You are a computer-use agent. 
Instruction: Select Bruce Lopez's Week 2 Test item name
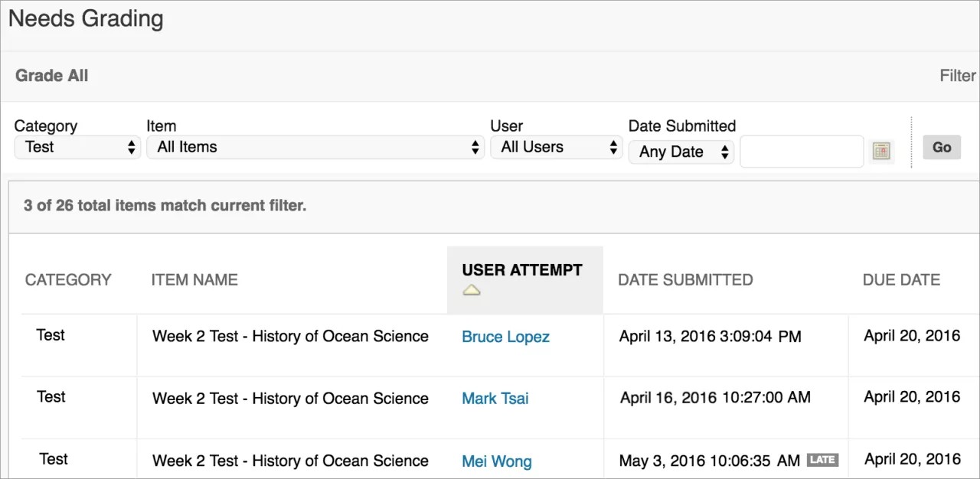pos(290,336)
